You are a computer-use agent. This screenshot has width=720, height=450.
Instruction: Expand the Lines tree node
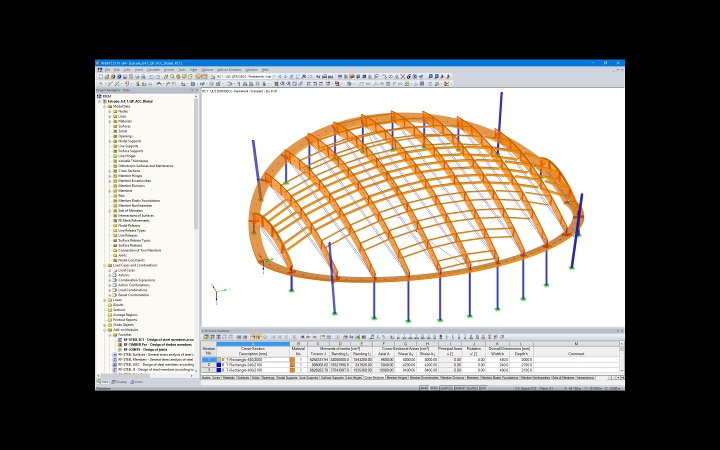point(110,117)
